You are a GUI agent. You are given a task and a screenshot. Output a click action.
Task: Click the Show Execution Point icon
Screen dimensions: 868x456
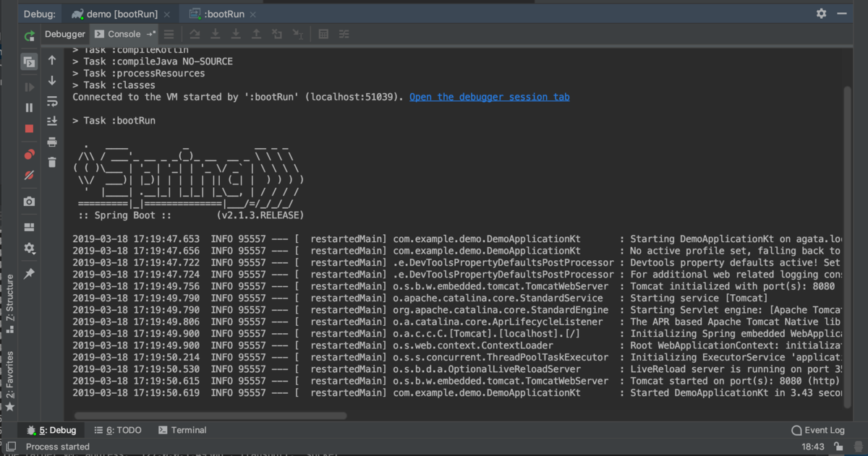point(169,34)
